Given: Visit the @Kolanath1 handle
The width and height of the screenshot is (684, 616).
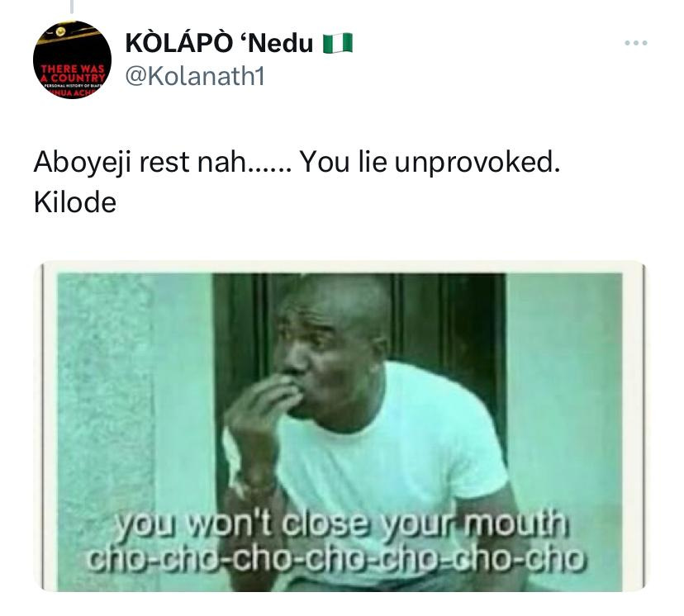Looking at the screenshot, I should 195,76.
